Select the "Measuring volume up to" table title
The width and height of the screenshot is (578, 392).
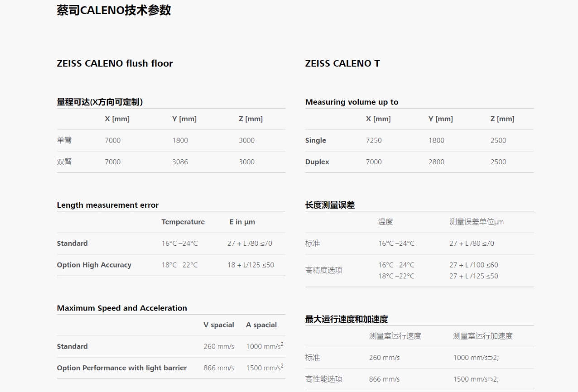click(x=352, y=102)
